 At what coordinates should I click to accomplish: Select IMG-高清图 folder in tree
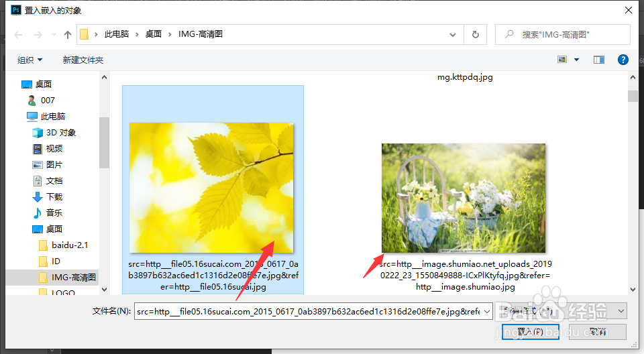click(67, 277)
